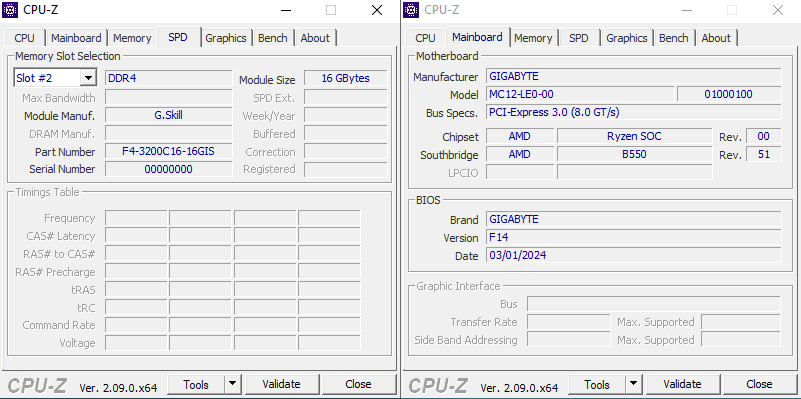Open Graphics tab in left window
This screenshot has height=399, width=801.
click(x=226, y=38)
